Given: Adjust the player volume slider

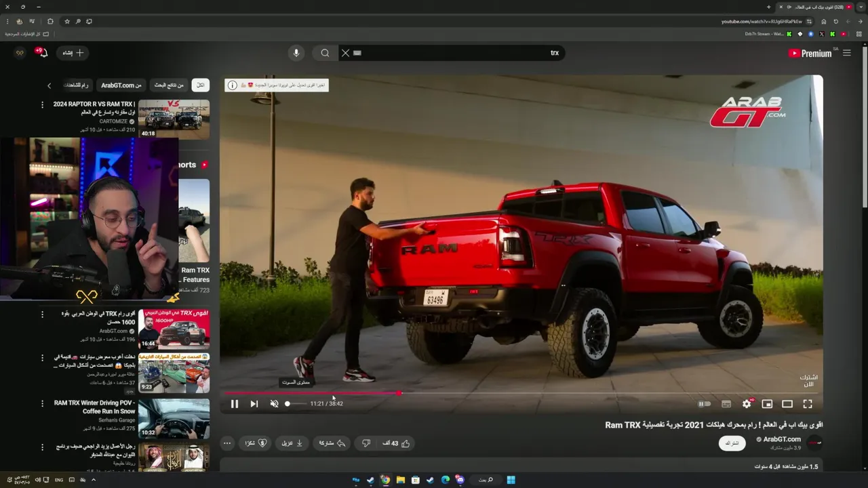Looking at the screenshot, I should point(296,404).
